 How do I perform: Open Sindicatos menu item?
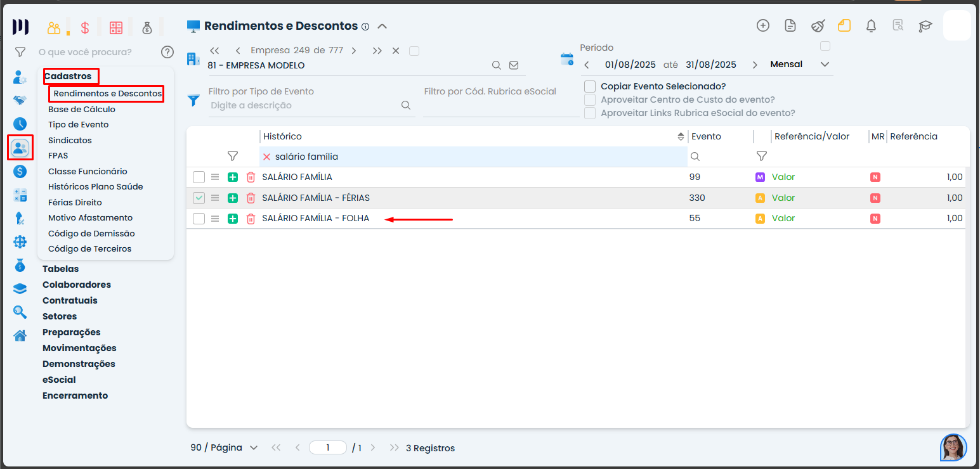(70, 140)
